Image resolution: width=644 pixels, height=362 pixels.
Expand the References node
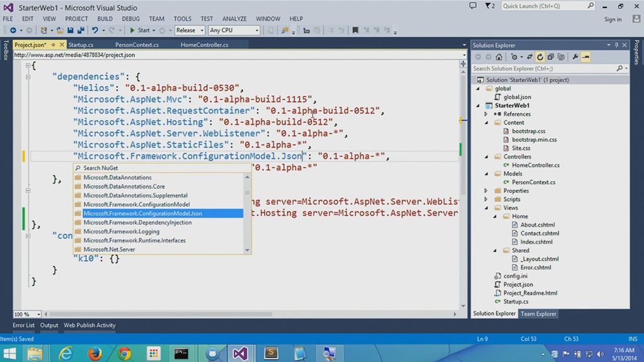(x=486, y=114)
